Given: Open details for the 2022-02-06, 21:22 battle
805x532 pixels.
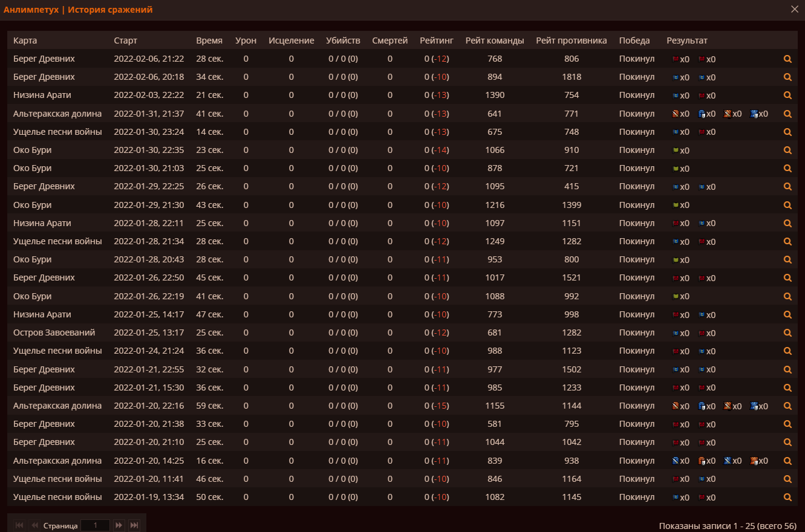Looking at the screenshot, I should [787, 59].
